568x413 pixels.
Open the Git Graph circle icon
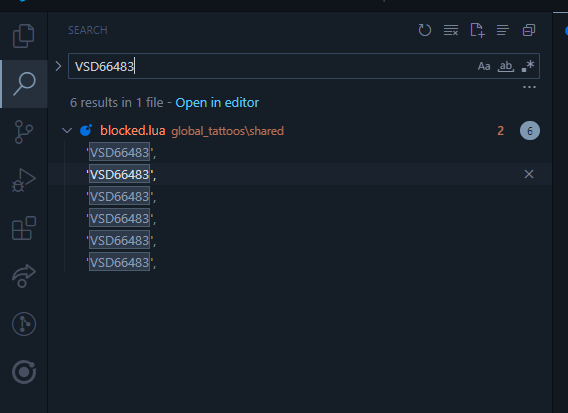tap(24, 324)
